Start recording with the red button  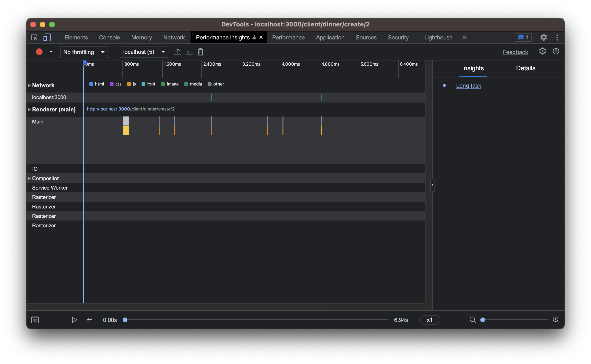point(39,52)
